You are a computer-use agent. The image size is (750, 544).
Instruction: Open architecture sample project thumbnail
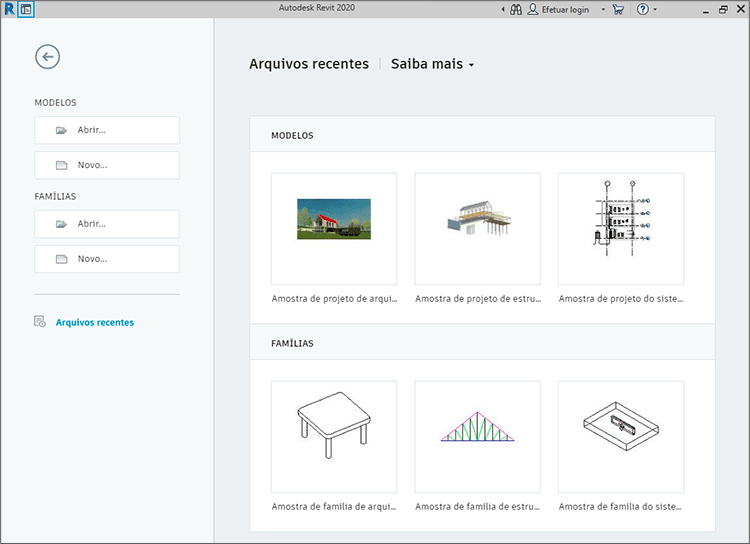(x=334, y=229)
